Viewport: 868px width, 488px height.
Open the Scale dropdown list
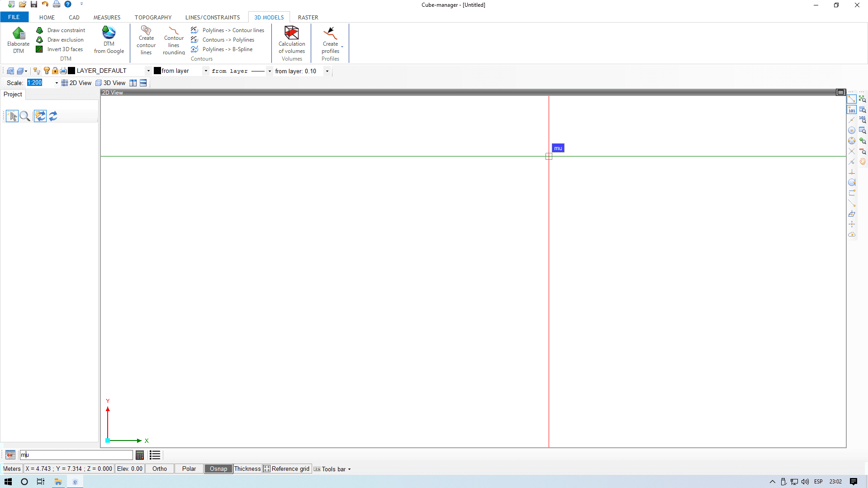(57, 83)
